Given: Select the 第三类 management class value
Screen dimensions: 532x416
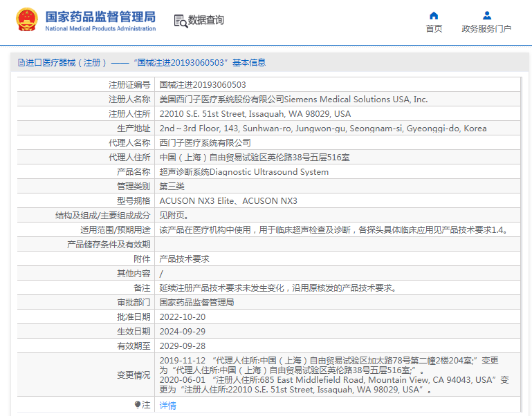Looking at the screenshot, I should [x=172, y=187].
